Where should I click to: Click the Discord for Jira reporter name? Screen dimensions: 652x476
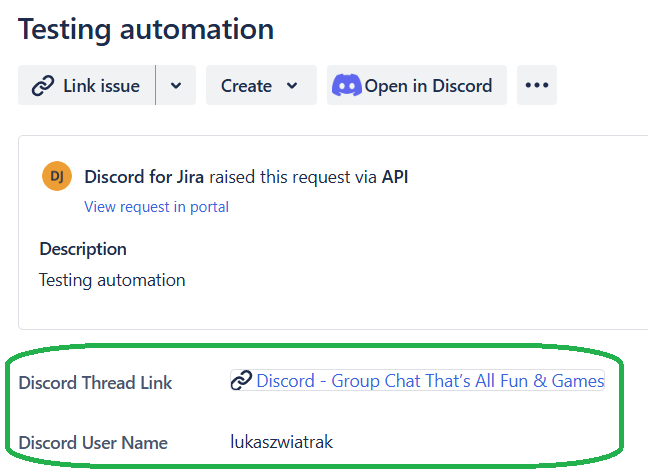tap(144, 177)
